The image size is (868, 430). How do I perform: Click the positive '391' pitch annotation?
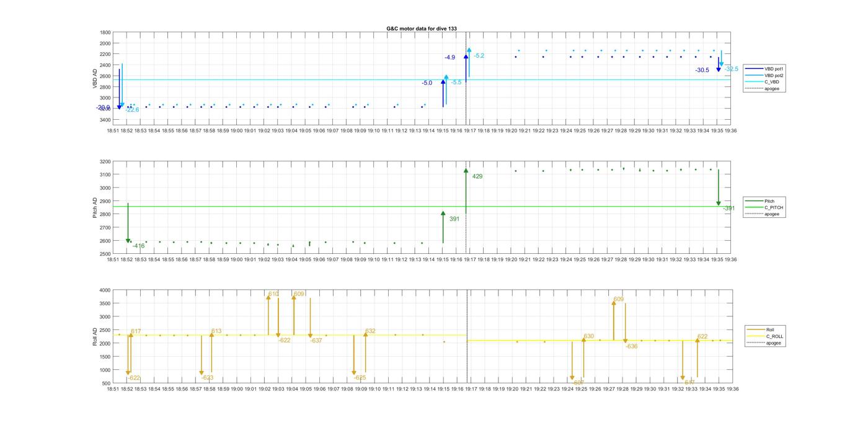point(454,219)
